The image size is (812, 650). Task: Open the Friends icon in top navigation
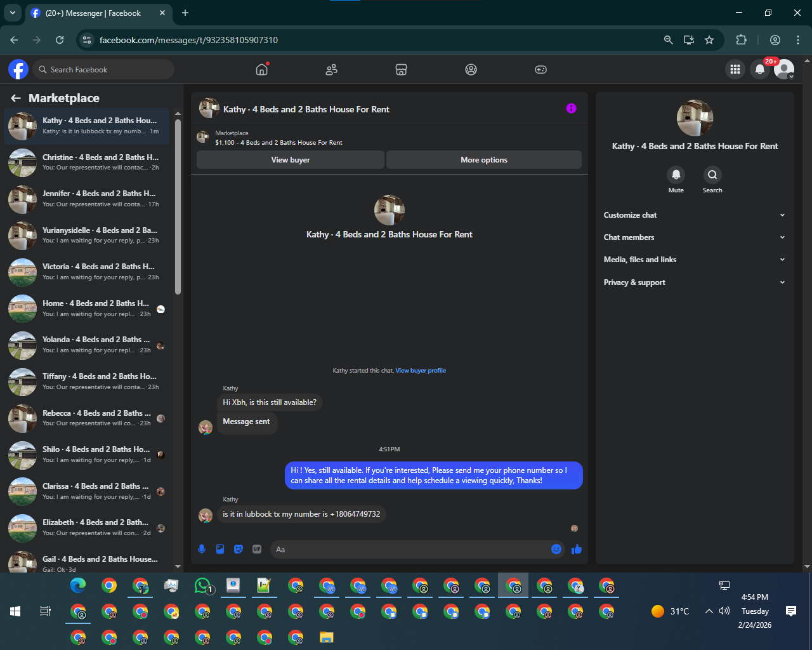[x=332, y=70]
